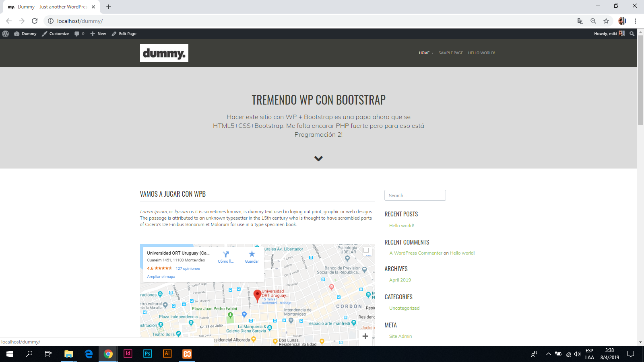Expand the HOME navigation dropdown
The image size is (644, 362).
(x=426, y=53)
